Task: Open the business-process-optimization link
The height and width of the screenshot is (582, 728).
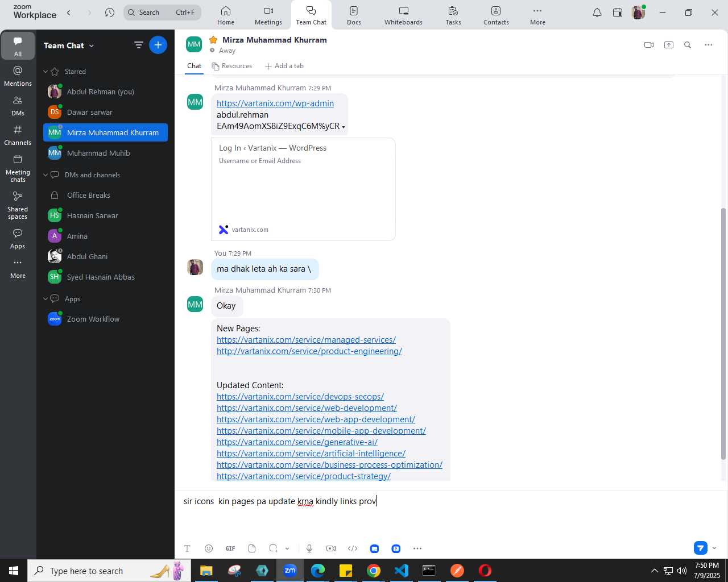Action: point(329,465)
